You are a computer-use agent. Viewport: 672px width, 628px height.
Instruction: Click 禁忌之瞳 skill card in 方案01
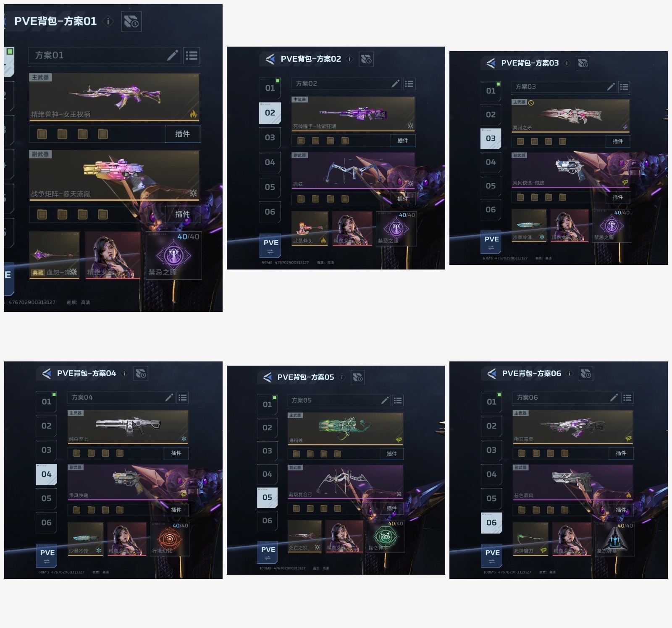174,255
